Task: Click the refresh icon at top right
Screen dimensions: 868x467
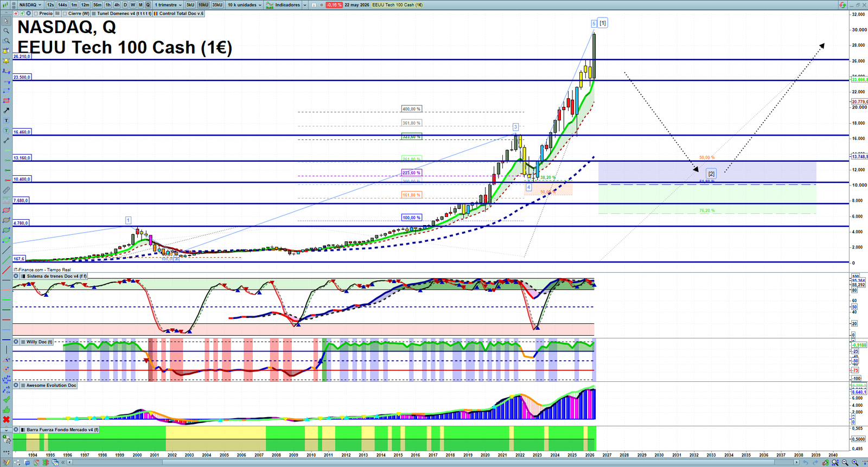Action: coord(842,5)
